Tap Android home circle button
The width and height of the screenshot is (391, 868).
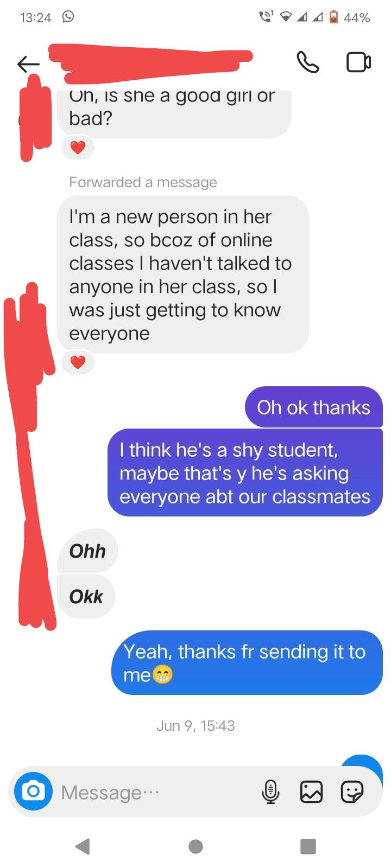(x=195, y=846)
